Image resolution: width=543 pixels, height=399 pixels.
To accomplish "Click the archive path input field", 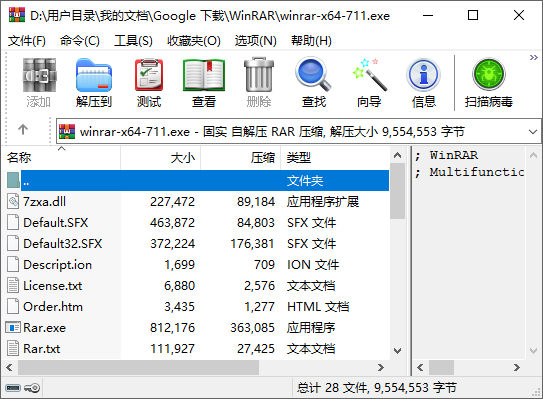I will 299,132.
